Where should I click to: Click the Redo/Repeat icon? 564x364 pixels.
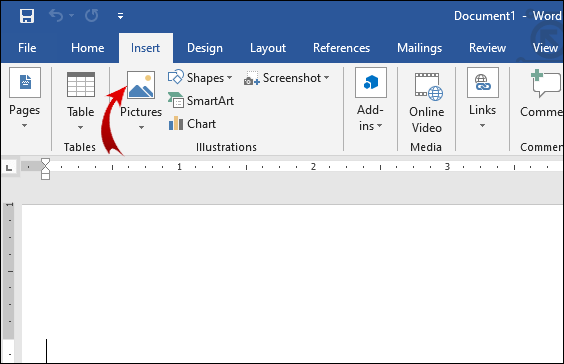[92, 15]
